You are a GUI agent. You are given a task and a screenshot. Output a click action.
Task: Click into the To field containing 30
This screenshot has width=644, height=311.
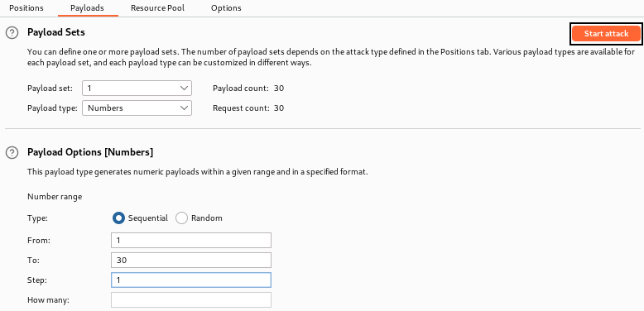[191, 260]
